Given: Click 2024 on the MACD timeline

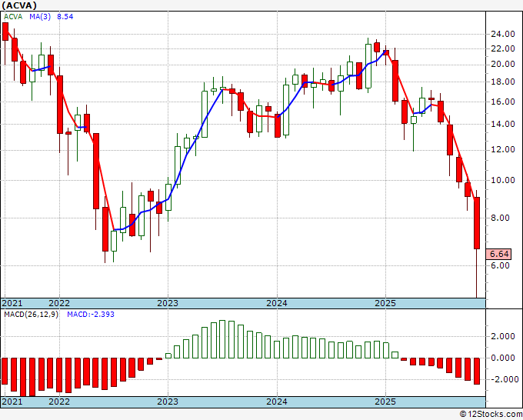Looking at the screenshot, I should click(277, 402).
